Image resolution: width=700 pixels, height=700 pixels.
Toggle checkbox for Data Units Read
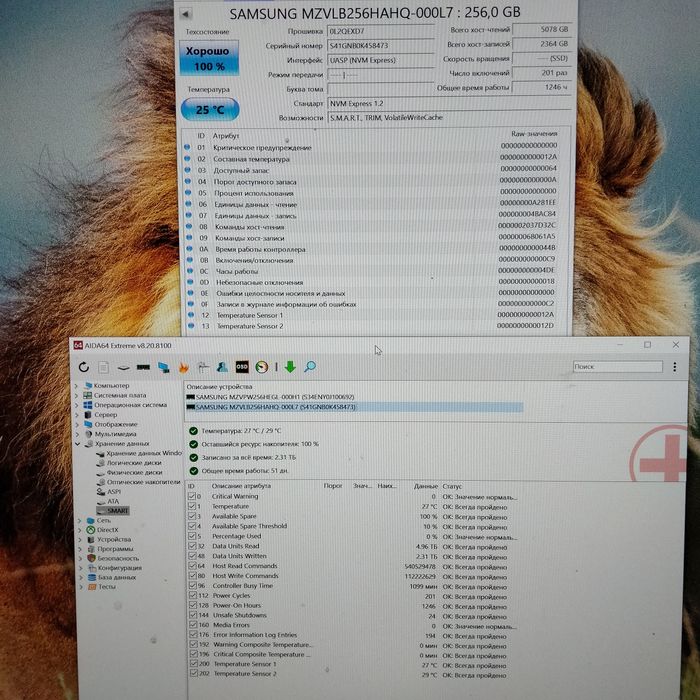(192, 546)
